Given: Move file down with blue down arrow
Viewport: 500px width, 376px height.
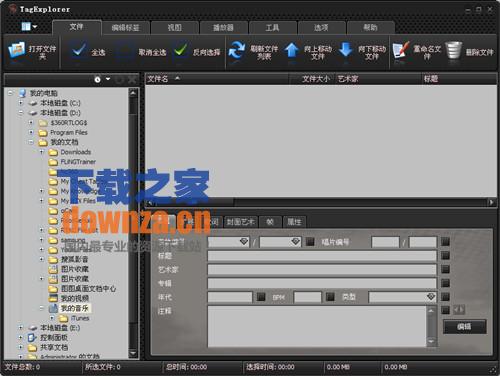Looking at the screenshot, I should pyautogui.click(x=346, y=51).
